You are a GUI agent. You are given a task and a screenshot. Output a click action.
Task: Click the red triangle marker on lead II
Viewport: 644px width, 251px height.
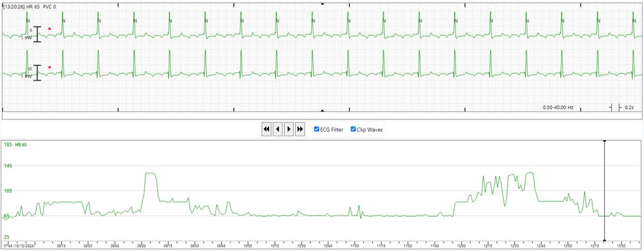tap(50, 28)
